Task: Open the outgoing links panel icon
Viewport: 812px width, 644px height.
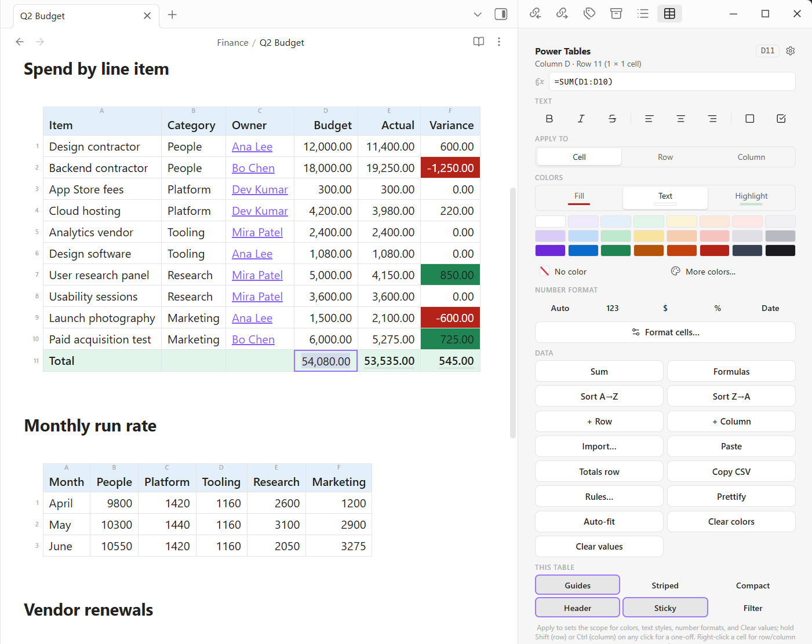Action: point(562,14)
